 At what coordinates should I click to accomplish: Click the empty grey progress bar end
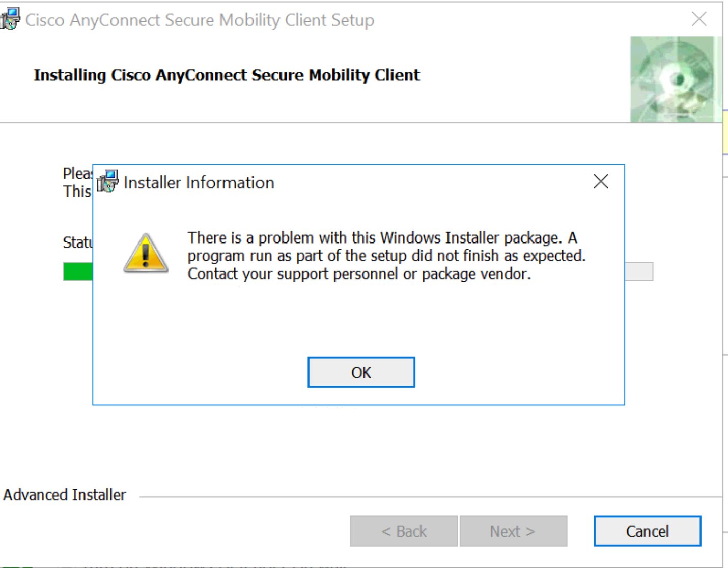[639, 272]
